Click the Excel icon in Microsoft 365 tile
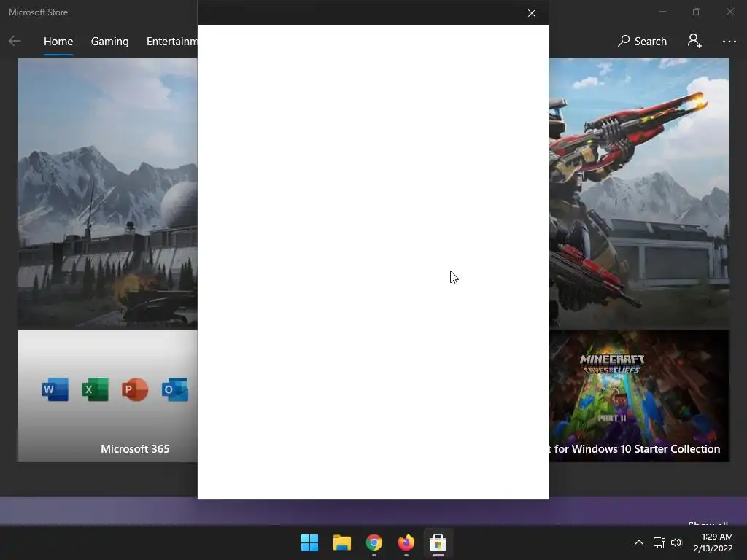Screen dimensions: 747x560 tap(96, 389)
